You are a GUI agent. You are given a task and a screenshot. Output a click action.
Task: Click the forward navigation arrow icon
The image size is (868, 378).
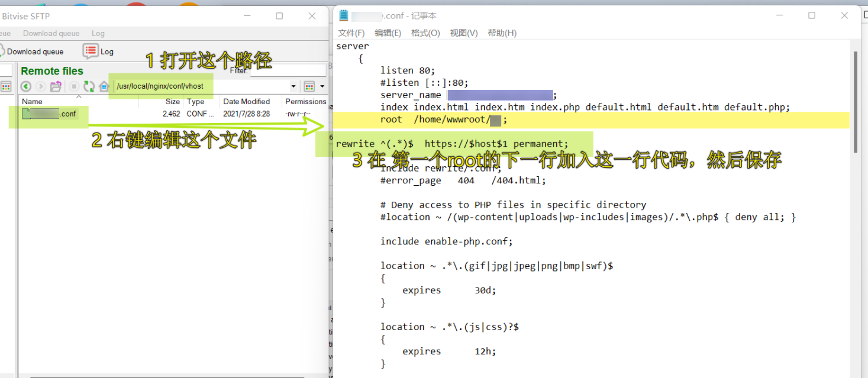pyautogui.click(x=41, y=86)
